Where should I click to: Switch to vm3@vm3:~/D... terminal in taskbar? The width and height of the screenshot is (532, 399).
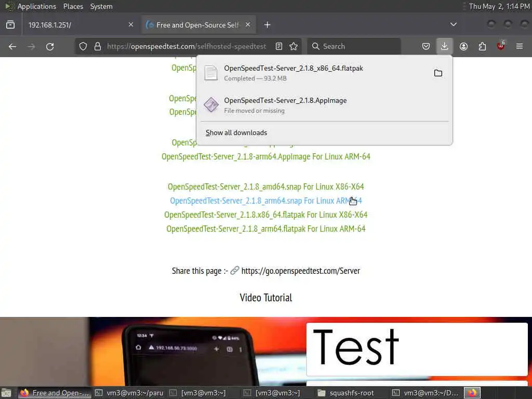426,393
